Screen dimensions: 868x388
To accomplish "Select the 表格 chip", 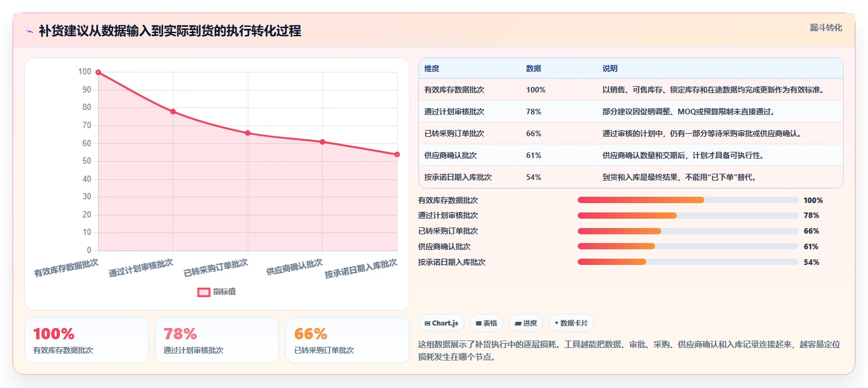I will pyautogui.click(x=486, y=323).
